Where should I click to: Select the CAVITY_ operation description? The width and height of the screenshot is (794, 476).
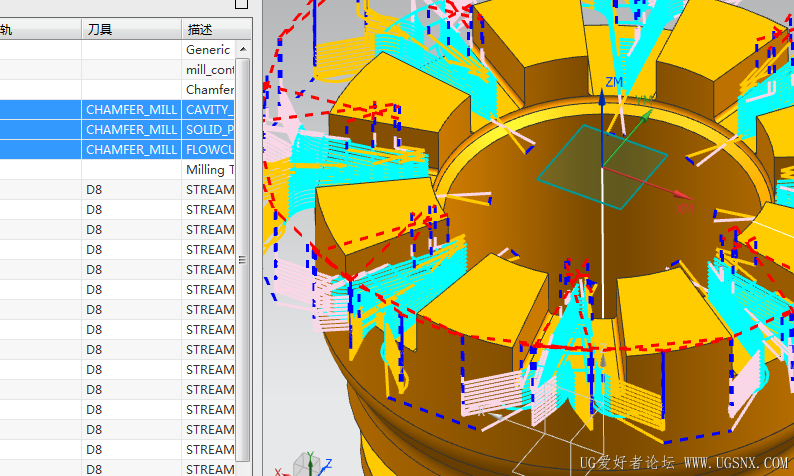(x=208, y=109)
